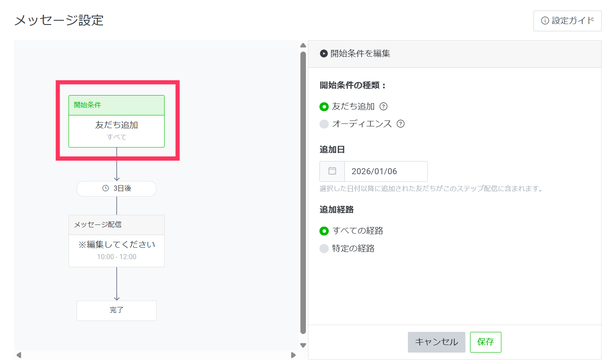The image size is (608, 364).
Task: Click help icon next to 友だち追加
Action: click(383, 107)
